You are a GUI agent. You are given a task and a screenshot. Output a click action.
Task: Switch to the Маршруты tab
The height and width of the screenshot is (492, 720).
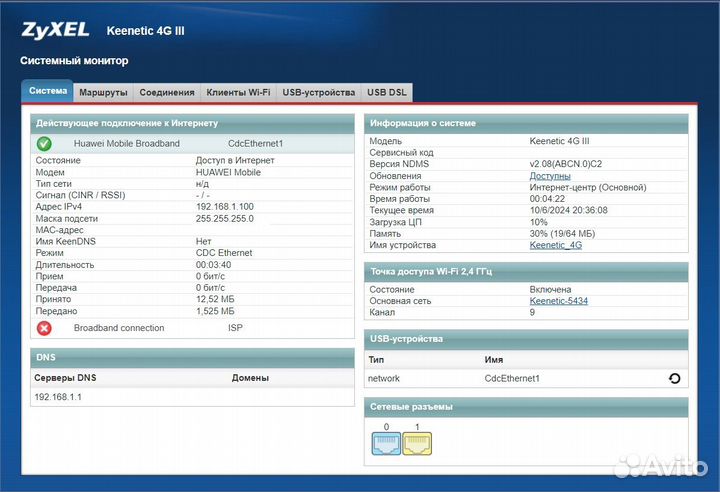(x=103, y=92)
